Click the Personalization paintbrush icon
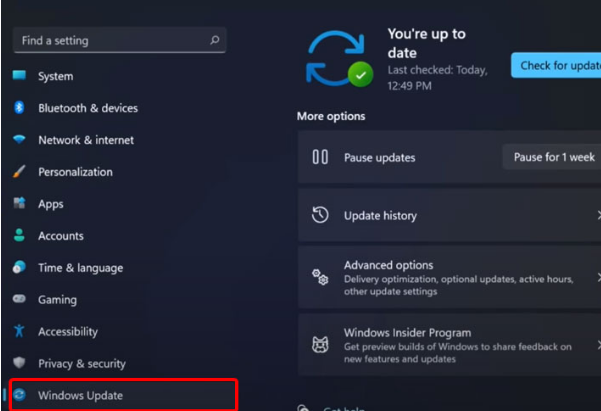 [19, 172]
